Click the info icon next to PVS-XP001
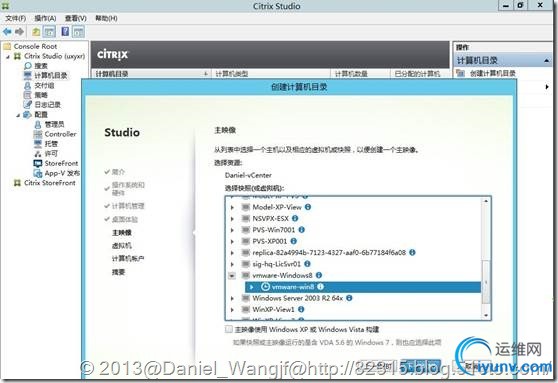This screenshot has width=558, height=383. tap(294, 241)
